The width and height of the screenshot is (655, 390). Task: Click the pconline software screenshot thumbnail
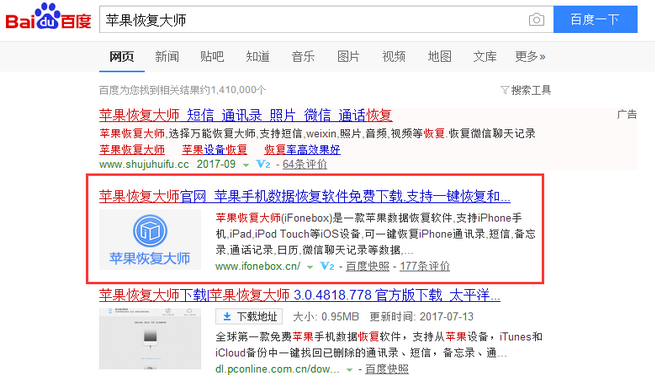[x=150, y=339]
